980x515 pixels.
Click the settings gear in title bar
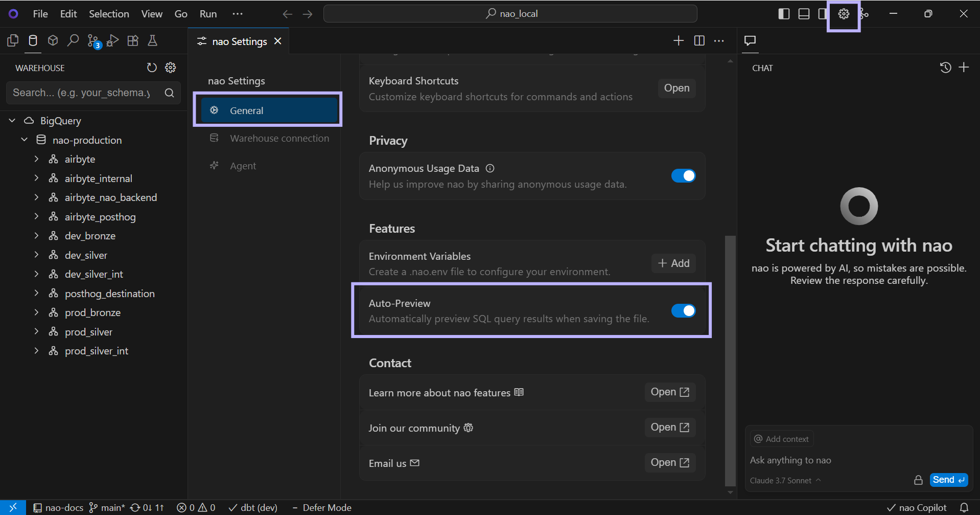(844, 14)
